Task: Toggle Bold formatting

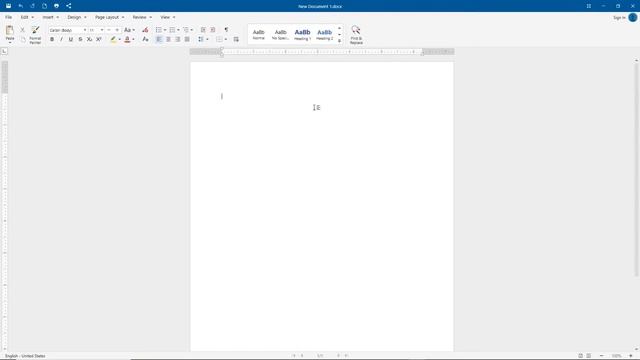Action: [x=52, y=39]
